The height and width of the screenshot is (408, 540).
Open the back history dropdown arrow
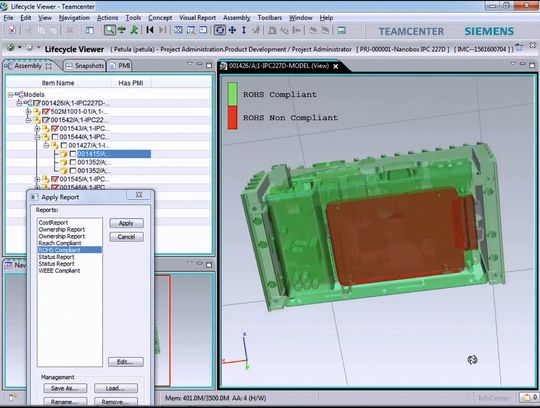click(x=20, y=47)
